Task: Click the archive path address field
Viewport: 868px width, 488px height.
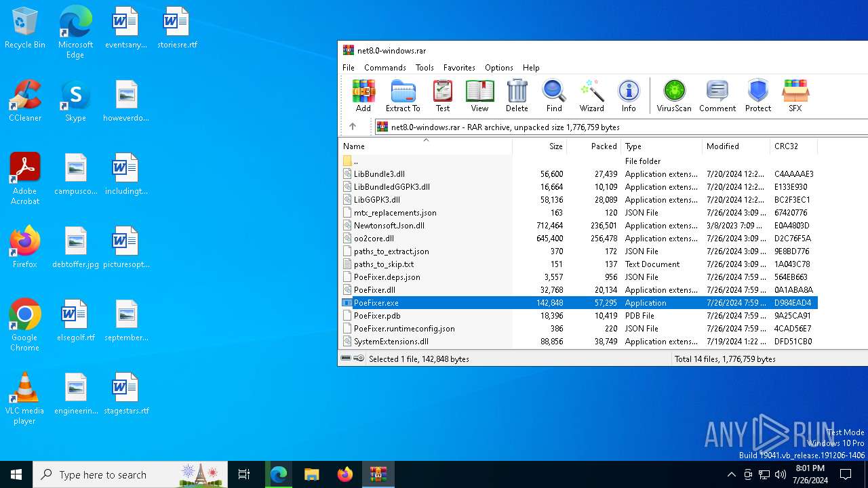Action: point(621,127)
